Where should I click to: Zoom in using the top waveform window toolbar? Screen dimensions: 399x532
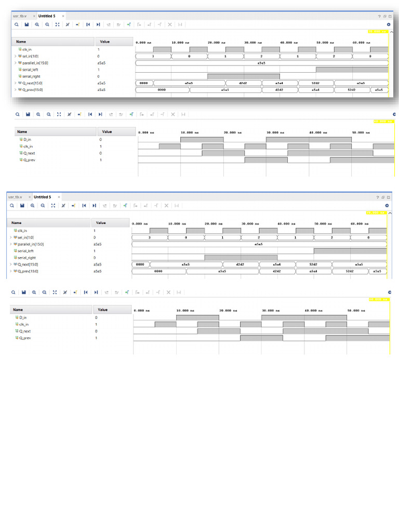(x=37, y=24)
